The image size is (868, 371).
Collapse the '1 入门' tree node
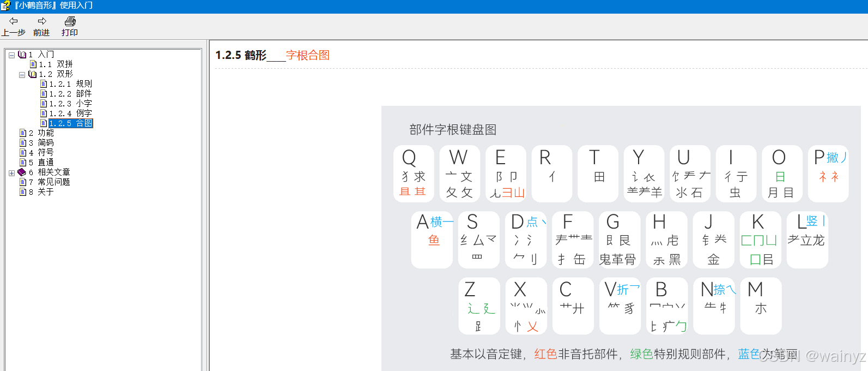[x=11, y=55]
